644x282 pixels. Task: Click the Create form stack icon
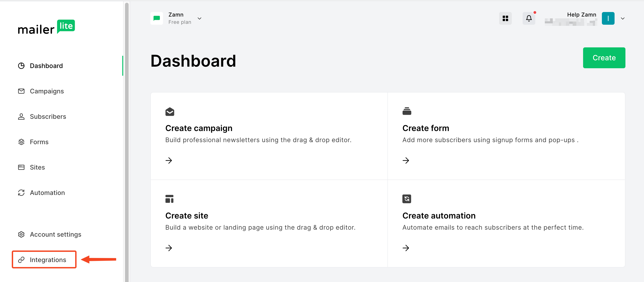click(x=407, y=111)
